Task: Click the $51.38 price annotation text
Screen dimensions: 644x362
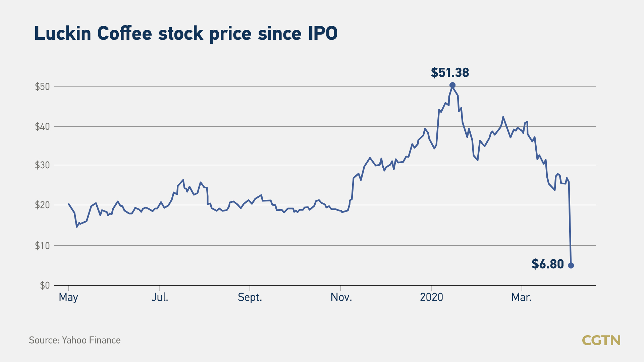Action: (x=450, y=72)
